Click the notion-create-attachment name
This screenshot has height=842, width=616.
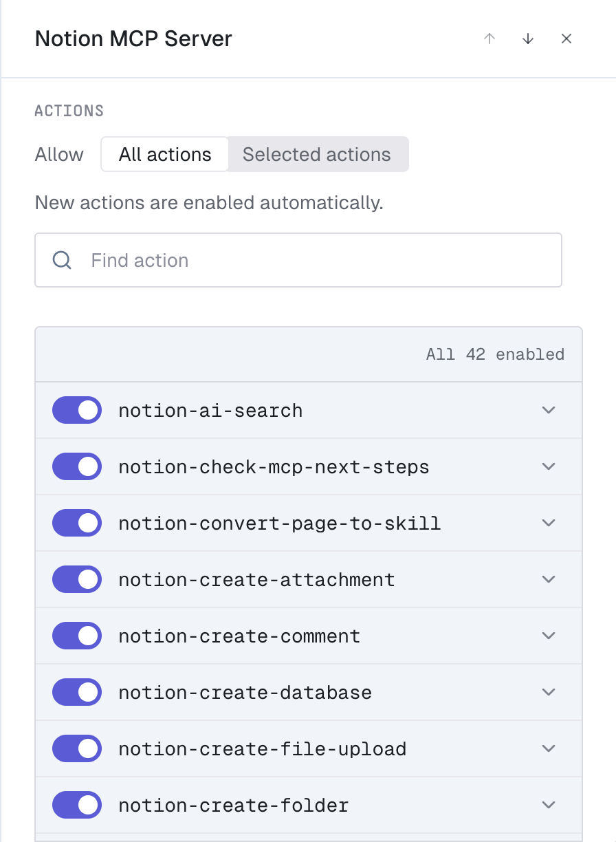256,580
